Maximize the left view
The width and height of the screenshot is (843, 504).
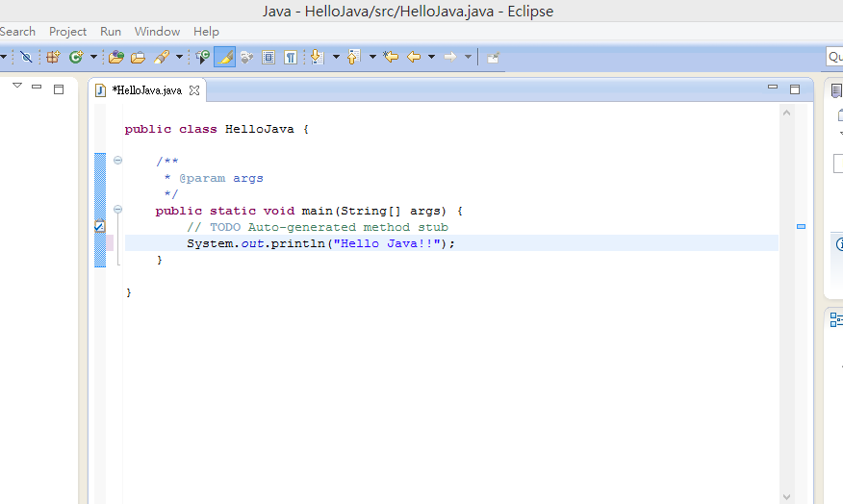(x=59, y=89)
